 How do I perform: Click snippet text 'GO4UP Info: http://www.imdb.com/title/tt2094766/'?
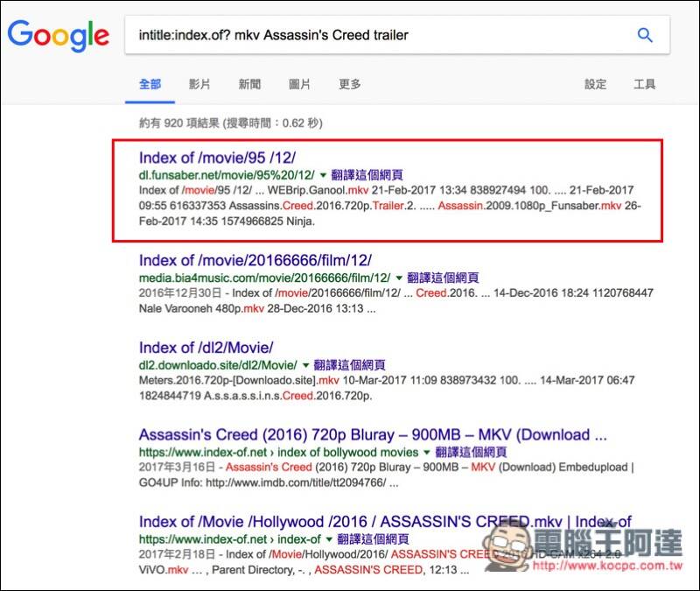coord(262,483)
